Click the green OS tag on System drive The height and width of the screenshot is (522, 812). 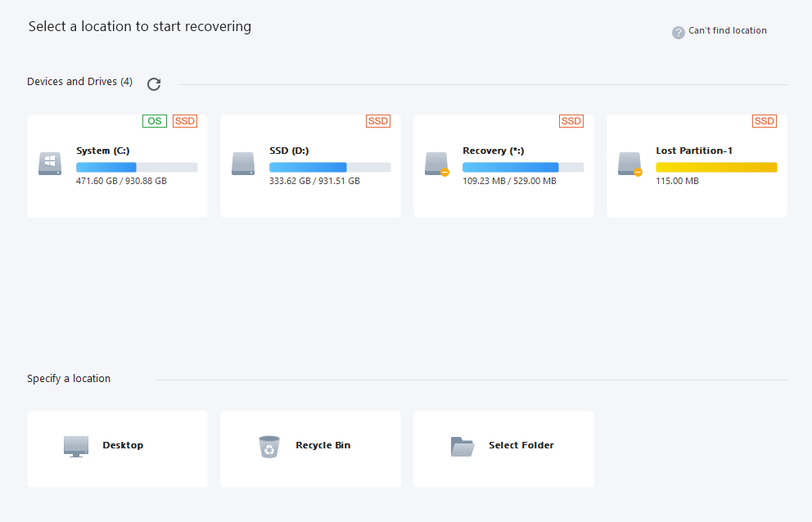click(x=155, y=121)
